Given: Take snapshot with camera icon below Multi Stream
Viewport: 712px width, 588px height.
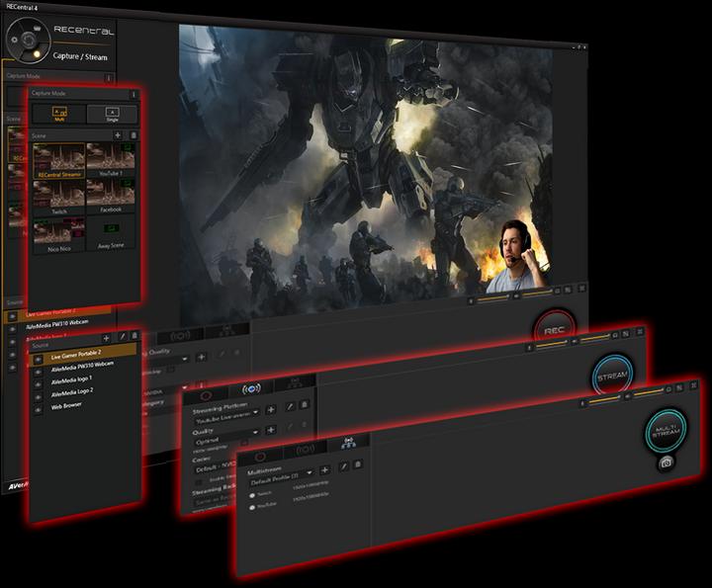Looking at the screenshot, I should click(667, 462).
